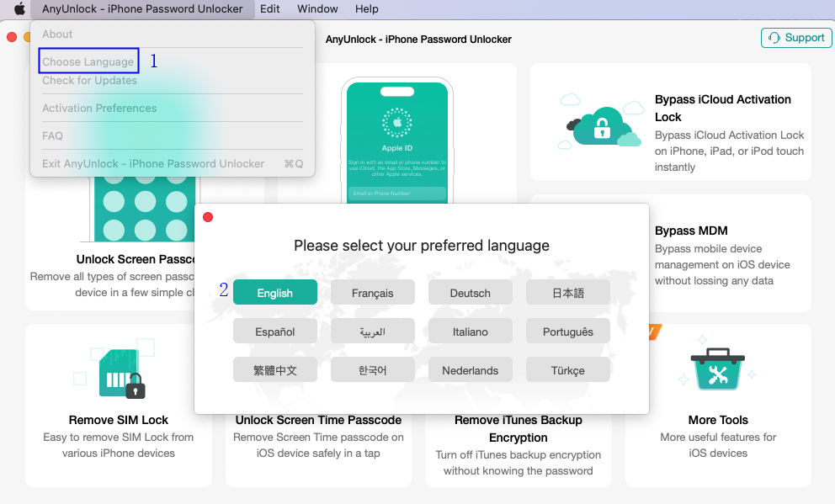Open the Bypass MDM card title
Viewport: 835px width, 504px height.
coord(691,231)
